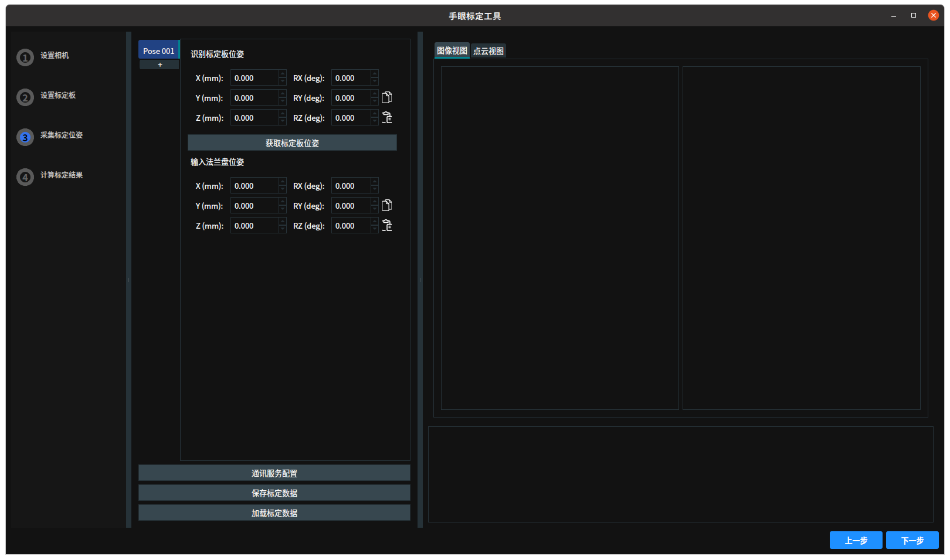Viewport: 950px width, 560px height.
Task: Increase board pose Y with up arrow
Action: [283, 94]
